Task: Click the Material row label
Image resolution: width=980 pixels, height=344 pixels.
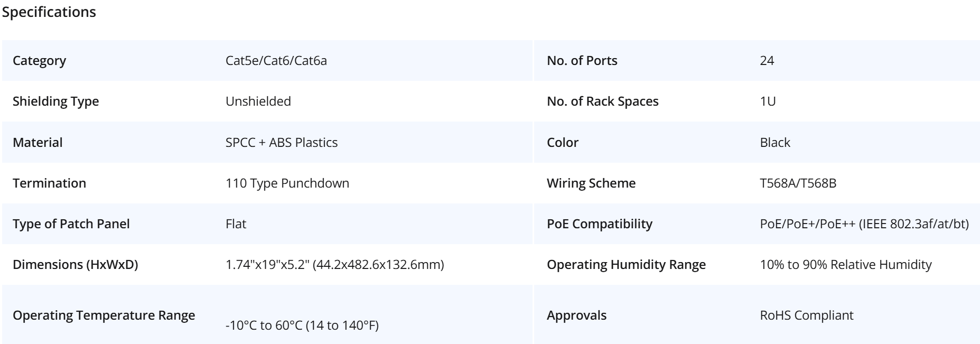Action: [x=38, y=143]
